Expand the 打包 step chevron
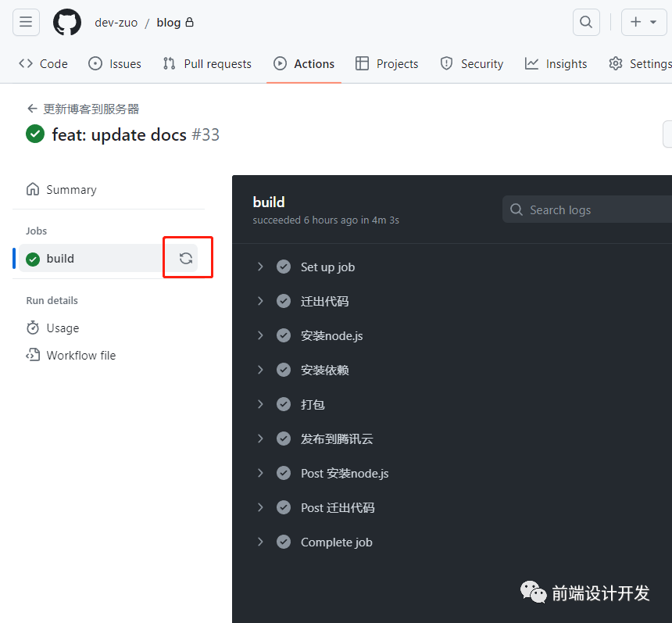The width and height of the screenshot is (672, 623). [x=260, y=404]
